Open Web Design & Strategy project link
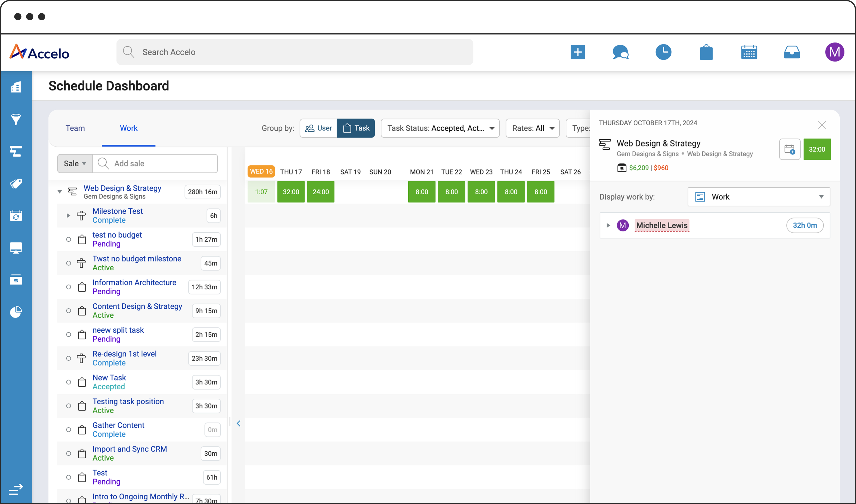 [122, 188]
